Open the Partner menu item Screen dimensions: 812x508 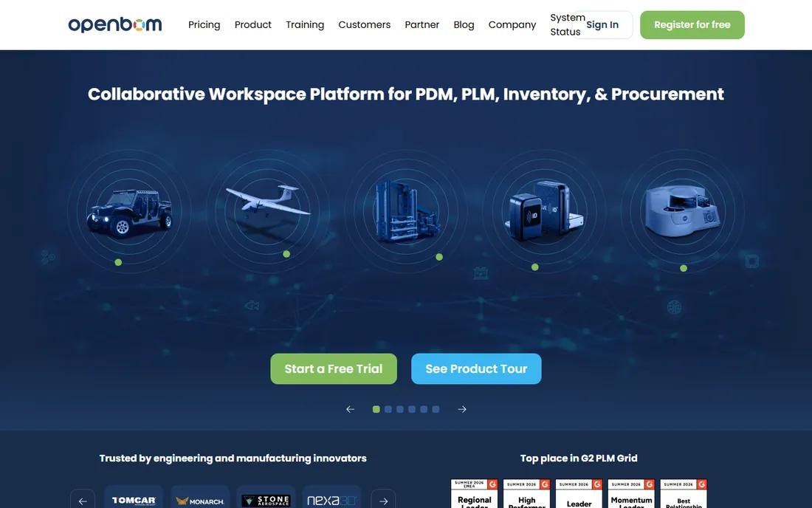(x=422, y=25)
